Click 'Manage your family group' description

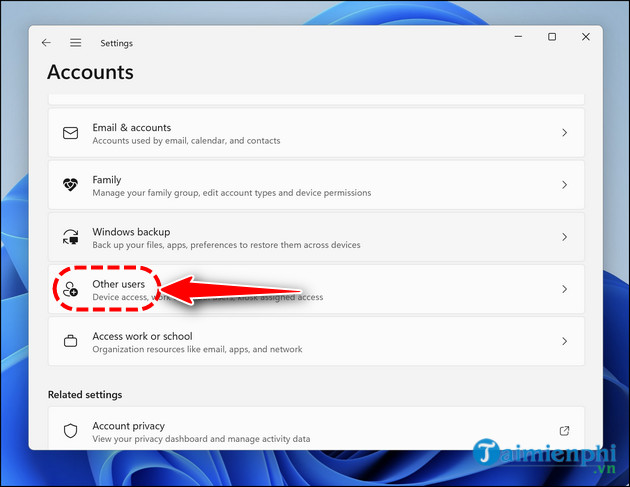232,193
